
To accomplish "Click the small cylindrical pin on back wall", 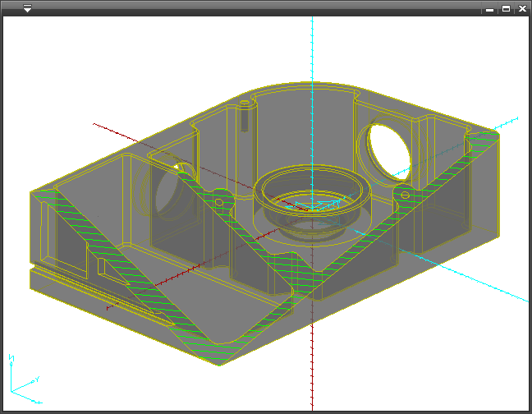I will [x=245, y=115].
